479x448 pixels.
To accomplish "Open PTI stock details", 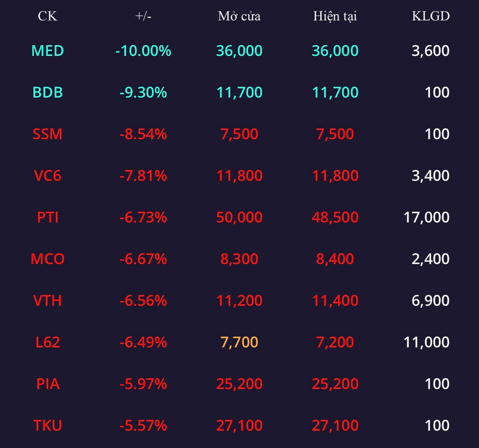I will 48,217.
